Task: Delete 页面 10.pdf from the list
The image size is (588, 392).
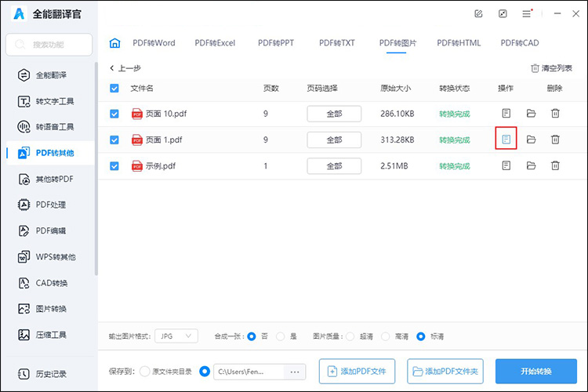Action: pyautogui.click(x=555, y=113)
